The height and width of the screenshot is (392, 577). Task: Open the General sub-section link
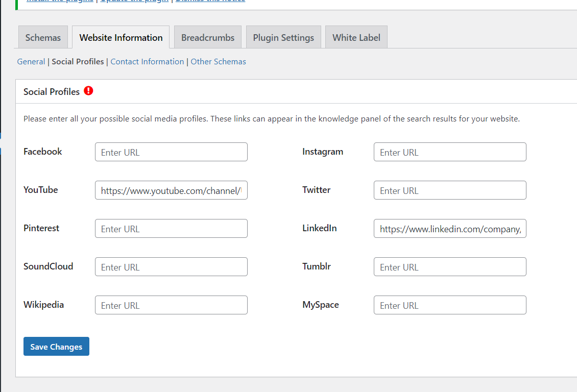[31, 61]
